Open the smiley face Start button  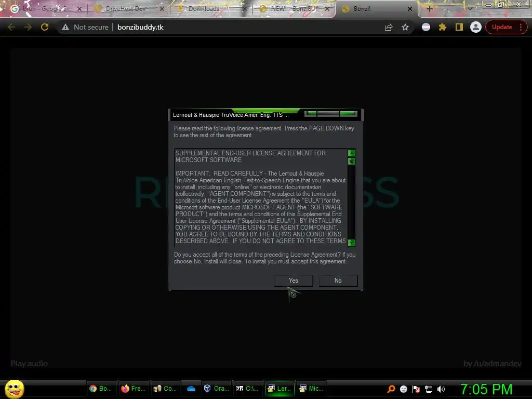(14, 389)
